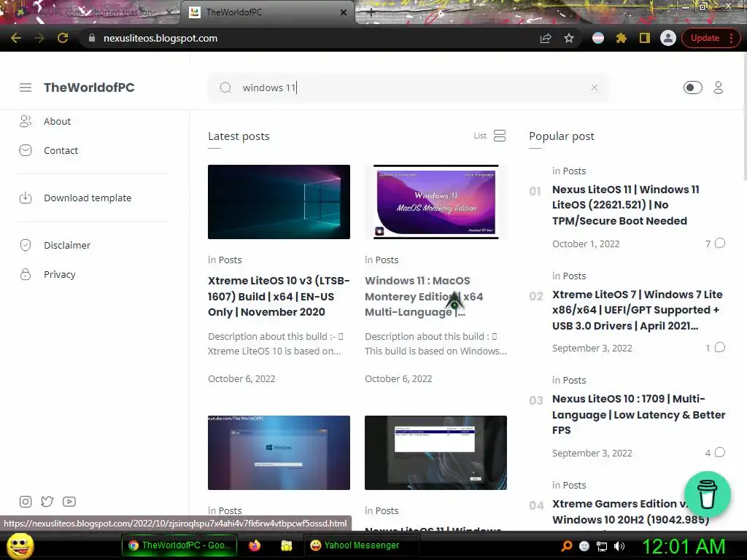Open the smiley start menu button
This screenshot has width=747, height=560.
tap(20, 545)
